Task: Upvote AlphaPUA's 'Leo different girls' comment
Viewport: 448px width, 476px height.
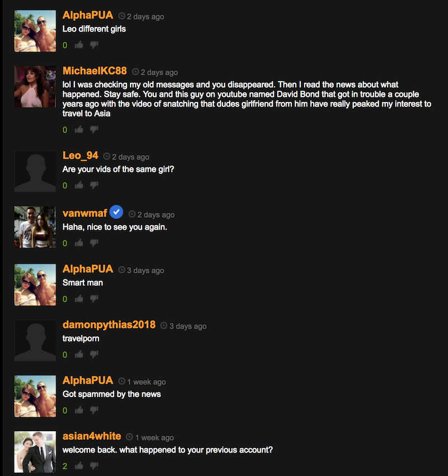Action: [x=79, y=45]
